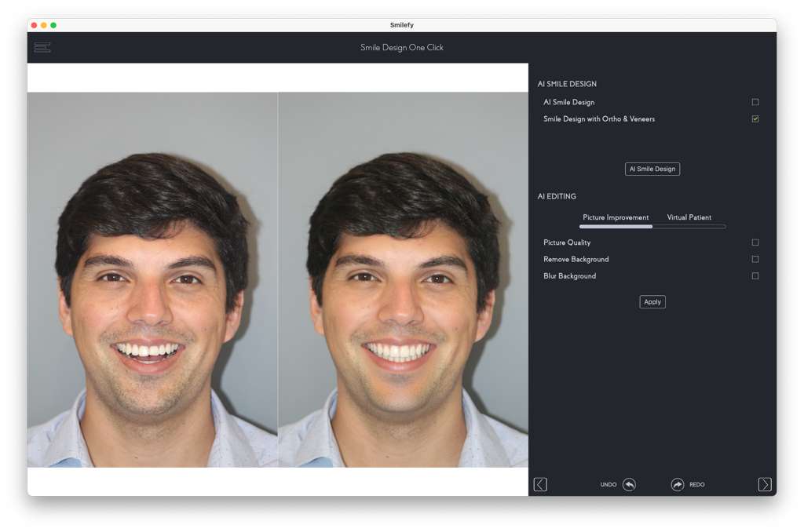This screenshot has height=532, width=804.
Task: Toggle the Blur Background checkbox
Action: point(755,276)
